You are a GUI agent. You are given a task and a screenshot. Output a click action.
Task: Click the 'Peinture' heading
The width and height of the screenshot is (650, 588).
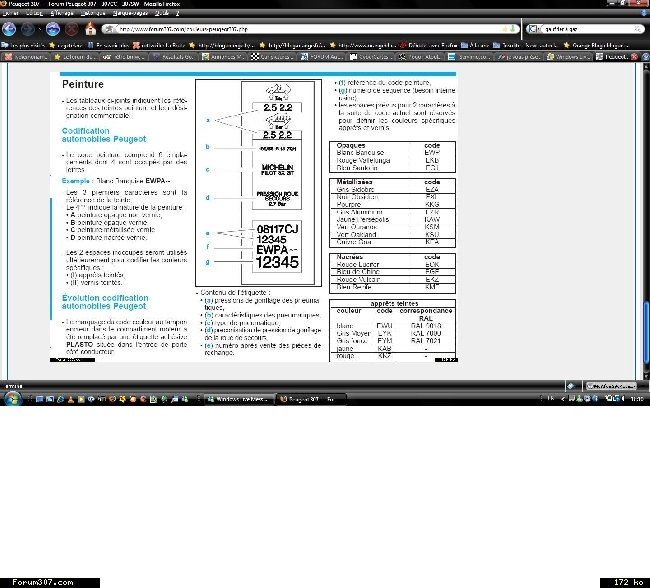(x=83, y=84)
